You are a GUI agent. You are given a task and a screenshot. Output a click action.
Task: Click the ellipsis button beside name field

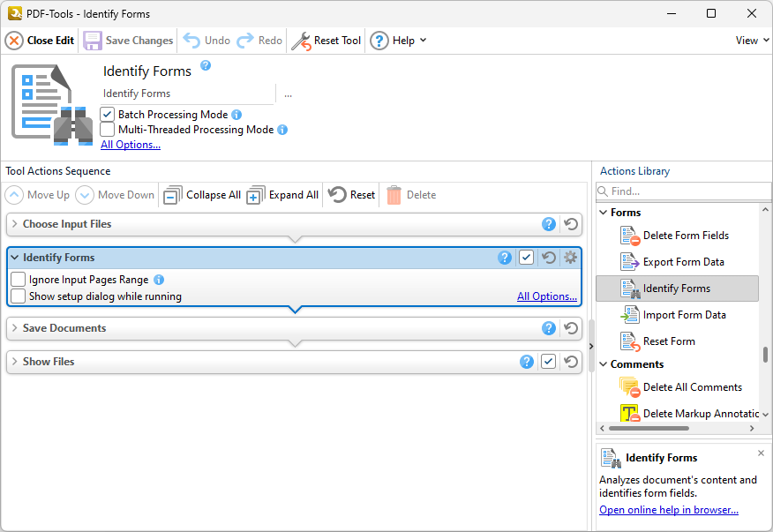click(288, 95)
